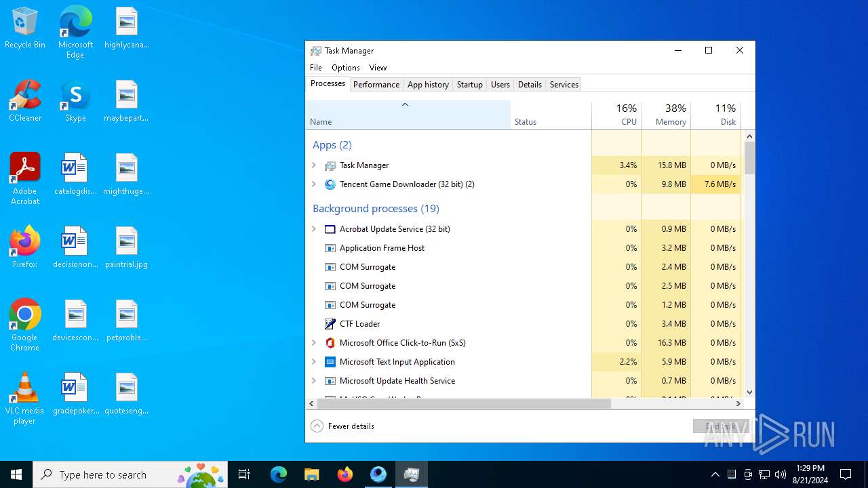Sort processes by Status column

click(x=551, y=115)
